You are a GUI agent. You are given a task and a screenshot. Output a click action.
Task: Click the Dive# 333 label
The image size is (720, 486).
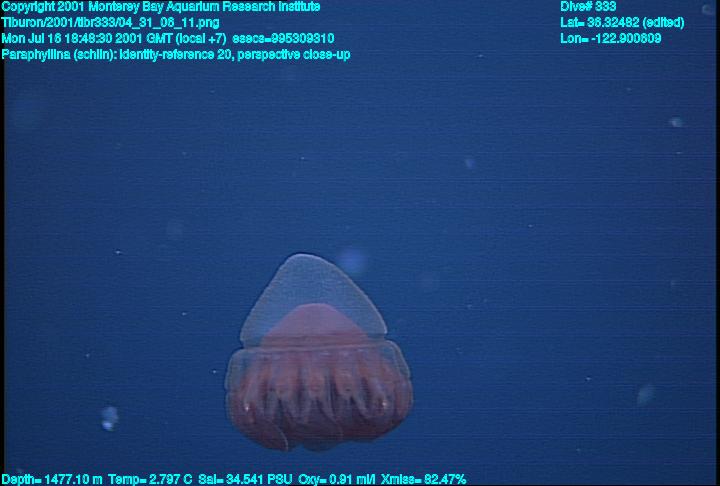[588, 6]
